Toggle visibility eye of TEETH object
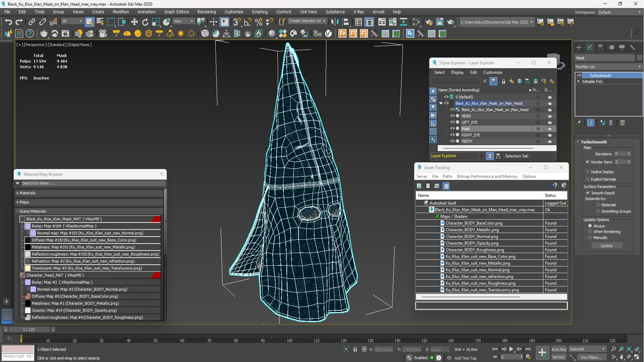The height and width of the screenshot is (362, 644). tap(452, 141)
